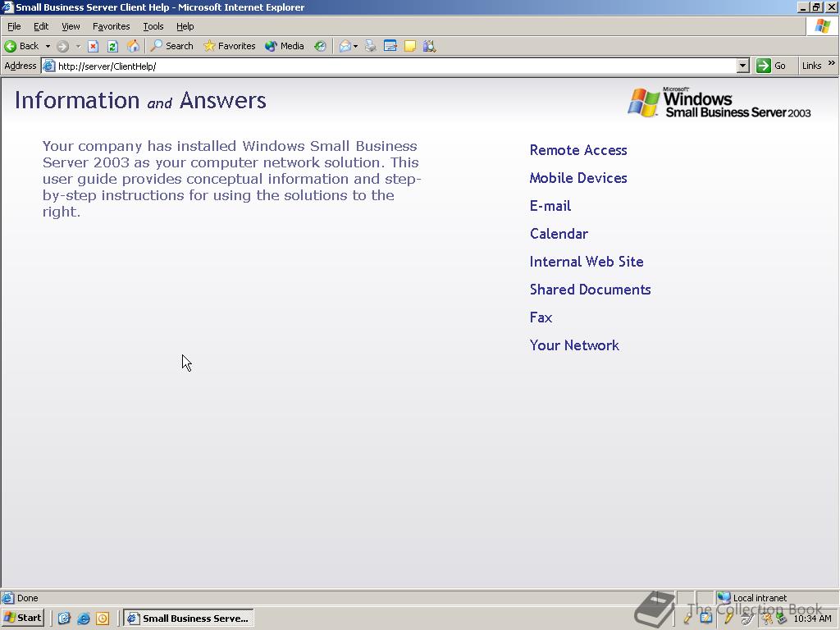Open the Mobile Devices help link
This screenshot has width=840, height=630.
point(578,178)
